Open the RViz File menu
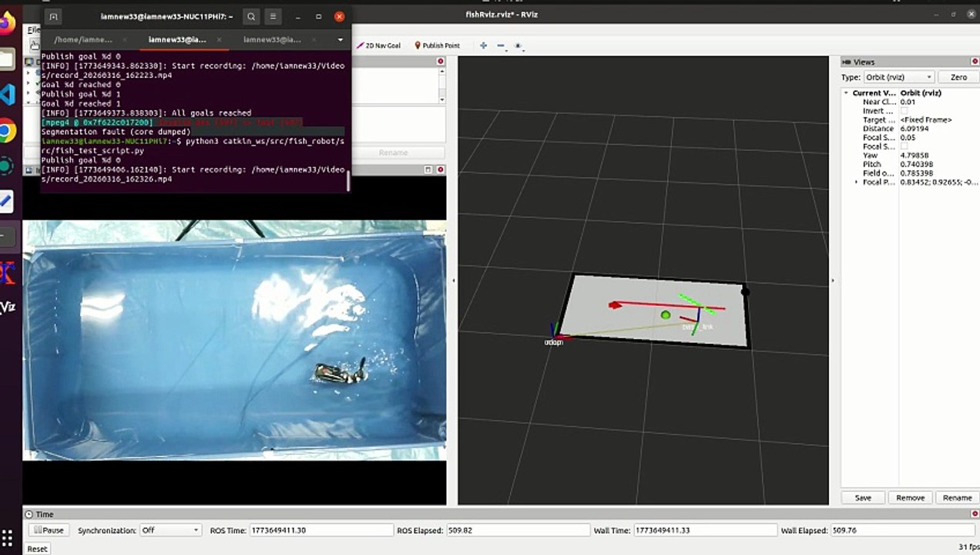980x555 pixels. (33, 30)
